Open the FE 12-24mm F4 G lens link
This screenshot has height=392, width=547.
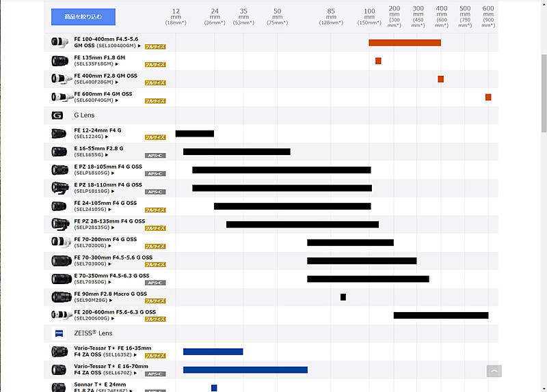pyautogui.click(x=98, y=133)
